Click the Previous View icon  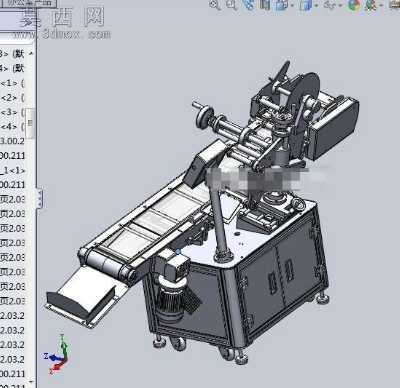point(248,5)
